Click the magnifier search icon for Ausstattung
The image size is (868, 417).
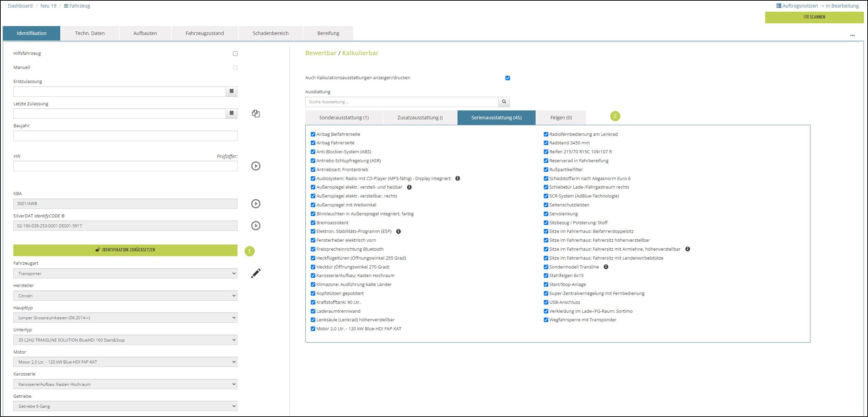click(x=504, y=102)
